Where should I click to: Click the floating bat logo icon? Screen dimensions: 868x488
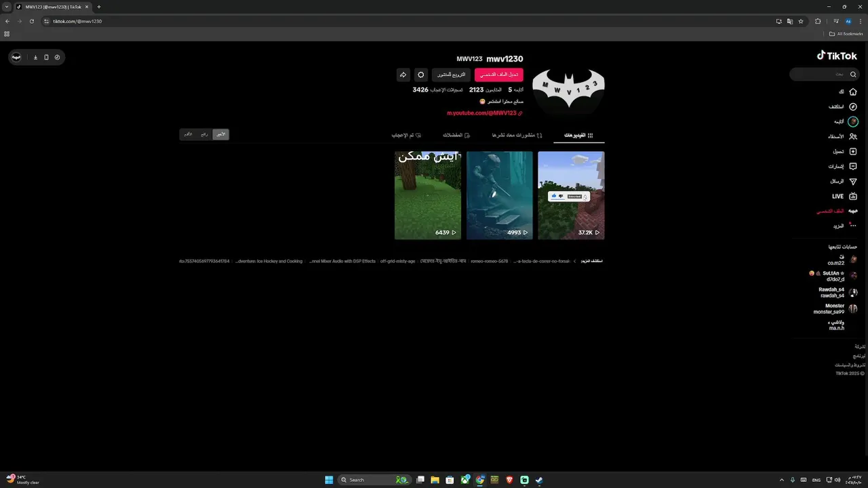(x=16, y=57)
